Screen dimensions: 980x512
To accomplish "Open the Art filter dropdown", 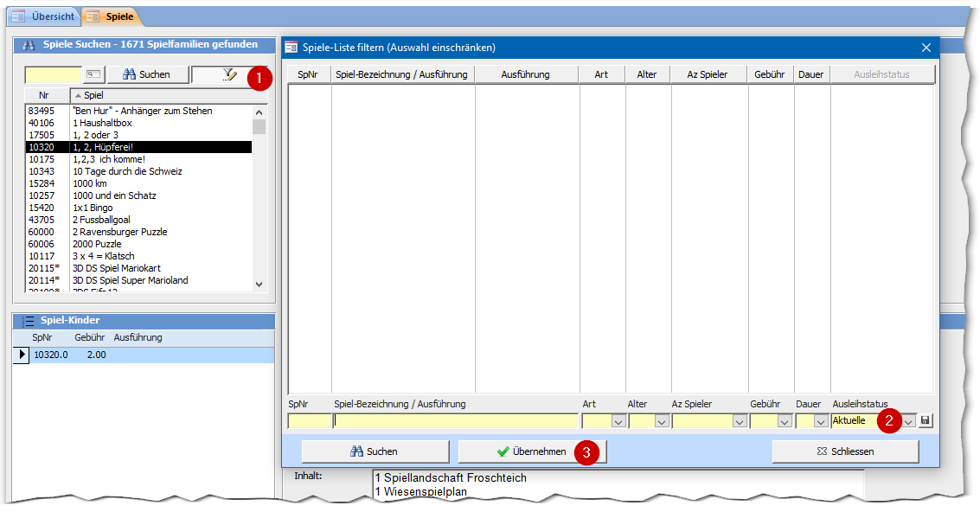I will [618, 421].
